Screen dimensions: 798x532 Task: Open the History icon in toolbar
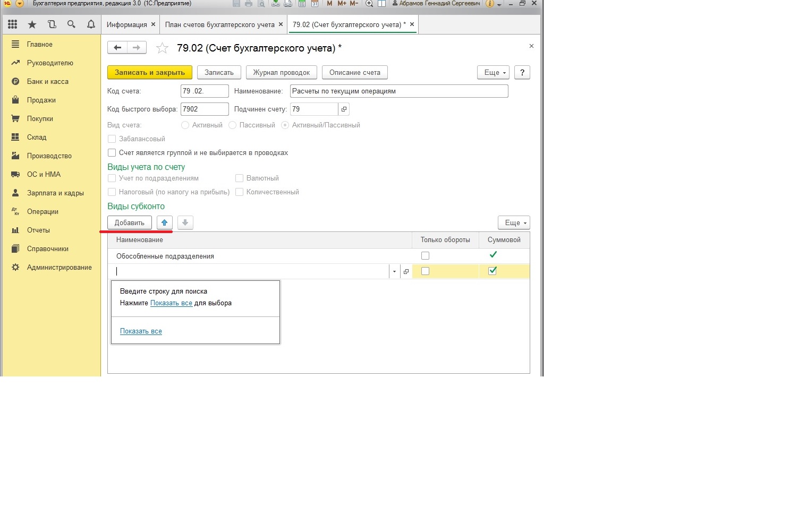[x=52, y=24]
